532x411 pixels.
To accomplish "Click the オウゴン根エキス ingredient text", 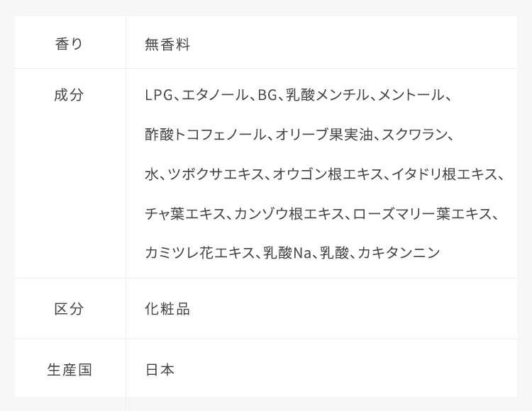I will point(328,174).
